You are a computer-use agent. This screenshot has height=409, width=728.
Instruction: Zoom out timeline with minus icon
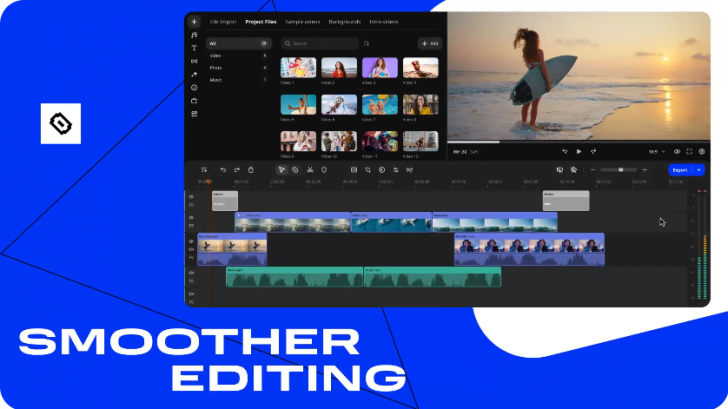tap(593, 170)
